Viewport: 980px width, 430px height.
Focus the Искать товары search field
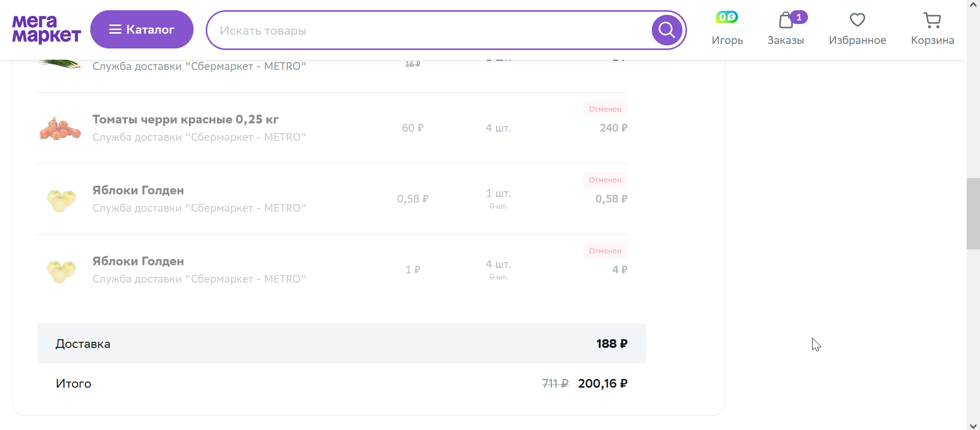429,31
